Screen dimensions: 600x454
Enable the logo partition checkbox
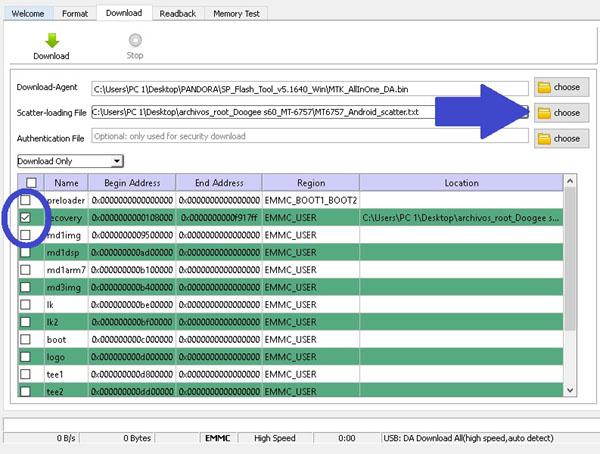point(25,357)
